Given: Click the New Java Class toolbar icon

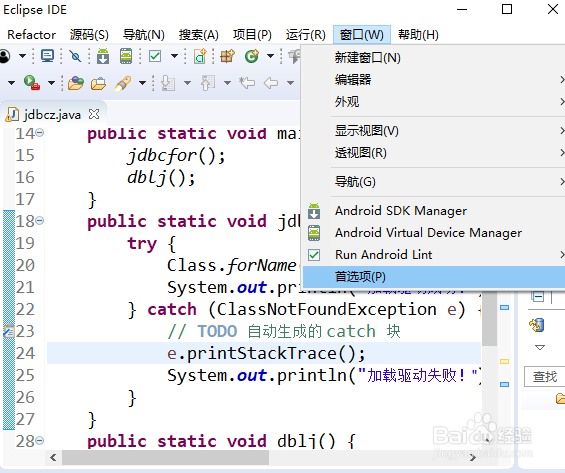Looking at the screenshot, I should tap(252, 56).
